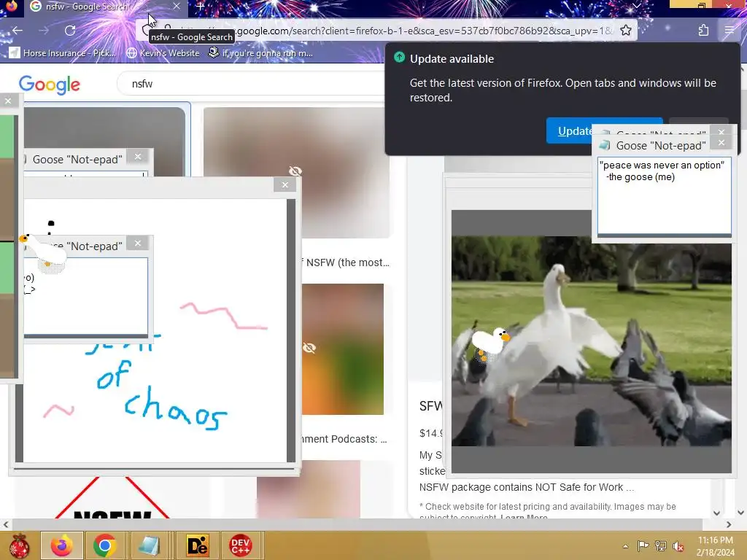Screen dimensions: 747x560
Task: Click the green update available arrow icon
Action: 399,58
